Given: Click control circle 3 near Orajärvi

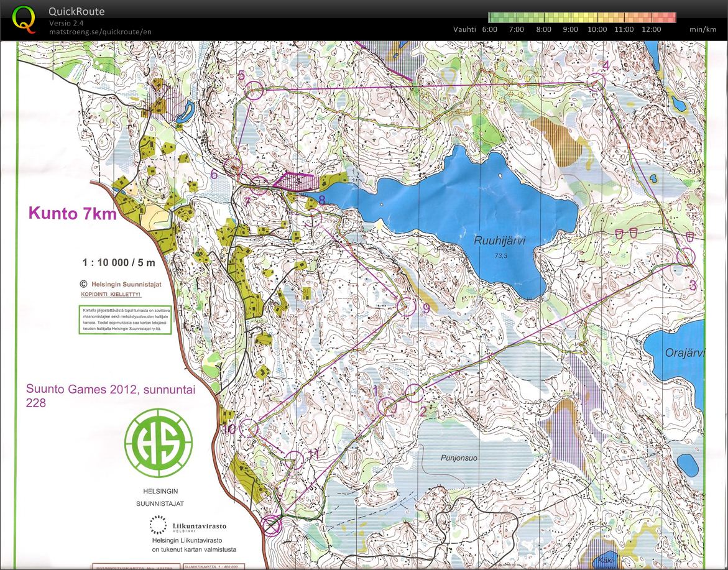Looking at the screenshot, I should (x=684, y=255).
